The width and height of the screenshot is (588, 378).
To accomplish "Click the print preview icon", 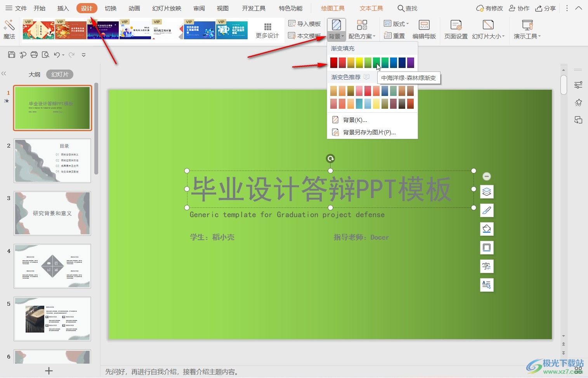I will 45,55.
